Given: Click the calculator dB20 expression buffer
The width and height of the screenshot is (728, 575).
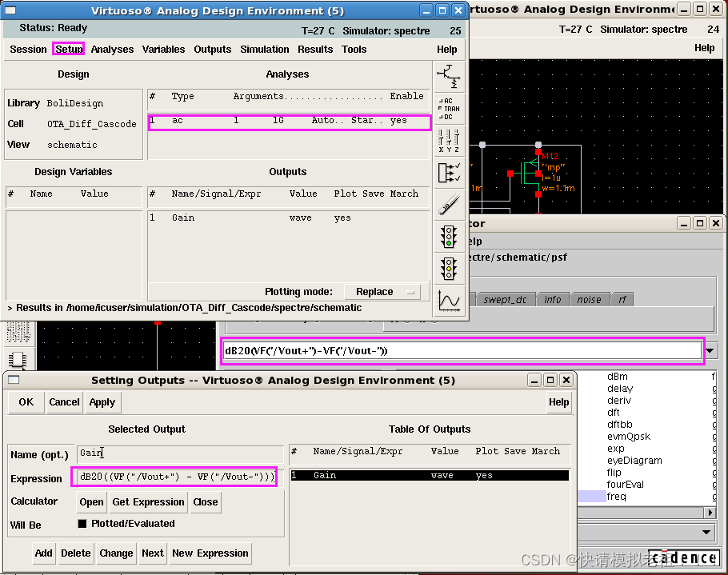Looking at the screenshot, I should (x=462, y=351).
